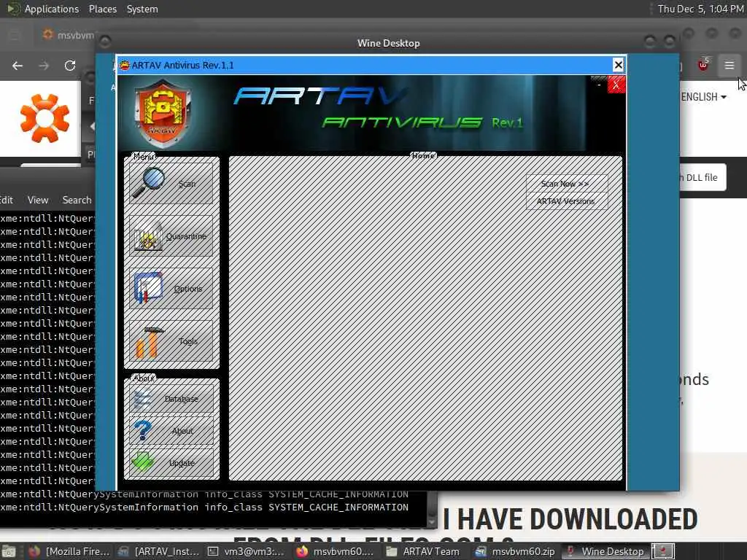Viewport: 747px width, 560px height.
Task: Click the Database list icon
Action: pos(142,399)
